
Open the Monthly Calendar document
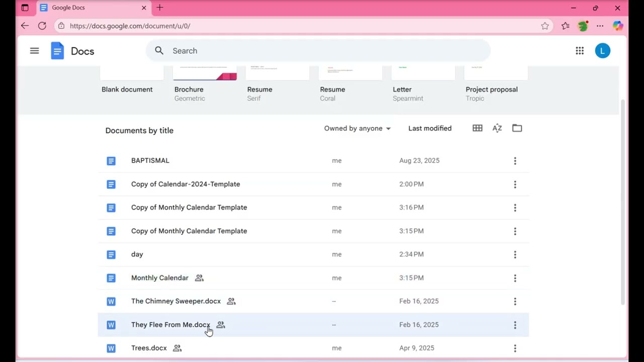click(x=313, y=278)
